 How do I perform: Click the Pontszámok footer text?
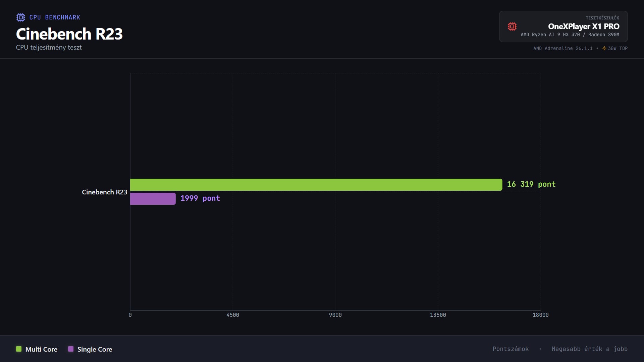(511, 349)
